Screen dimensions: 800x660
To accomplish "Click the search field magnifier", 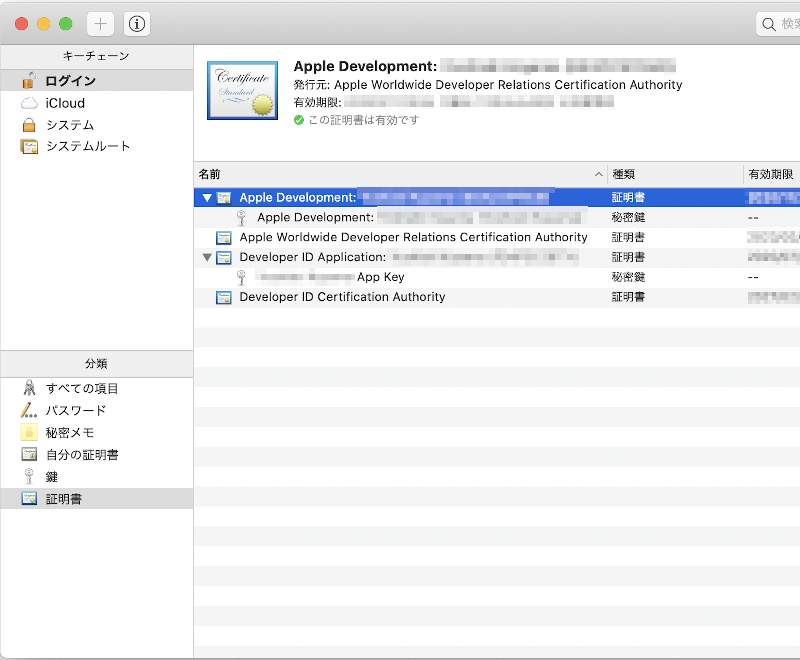I will pos(768,24).
